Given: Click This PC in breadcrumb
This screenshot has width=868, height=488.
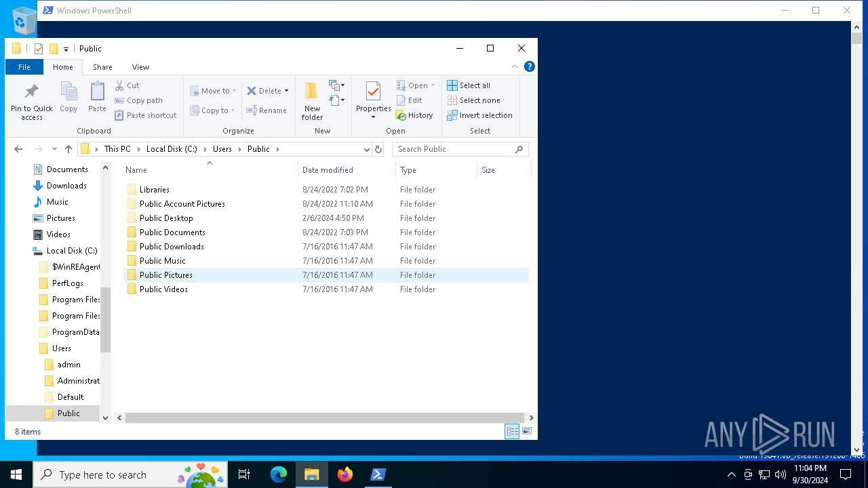Looking at the screenshot, I should coord(117,149).
